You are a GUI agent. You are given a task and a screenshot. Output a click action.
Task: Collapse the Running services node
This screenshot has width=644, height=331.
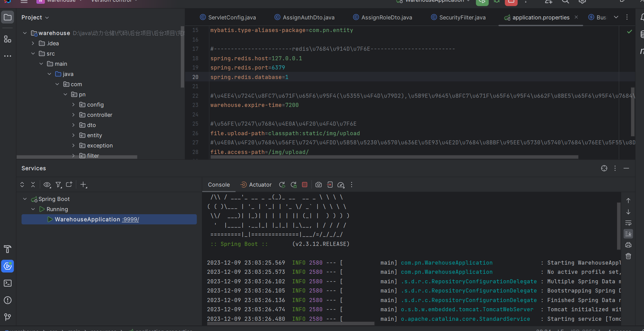pyautogui.click(x=33, y=209)
